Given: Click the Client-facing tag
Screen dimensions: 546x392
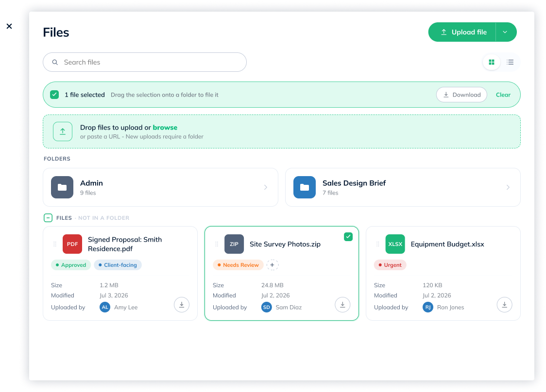Looking at the screenshot, I should click(118, 265).
